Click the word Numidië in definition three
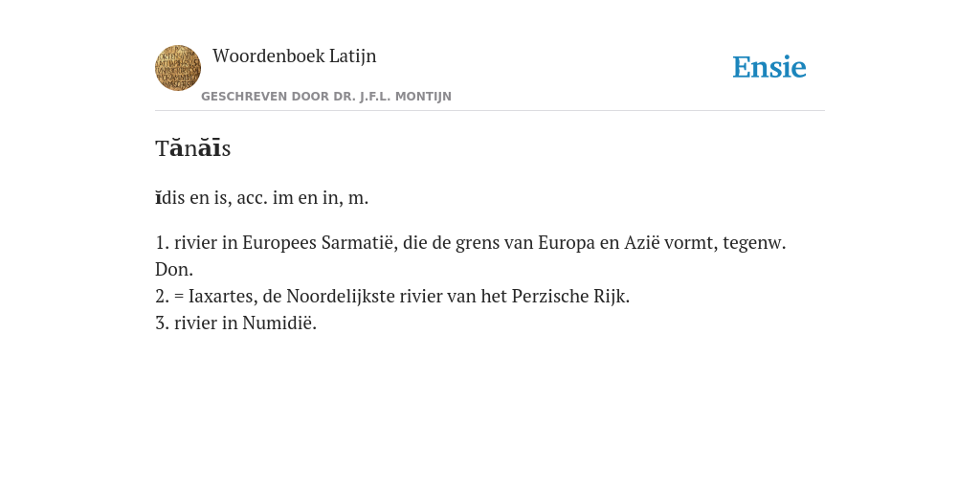 [279, 323]
